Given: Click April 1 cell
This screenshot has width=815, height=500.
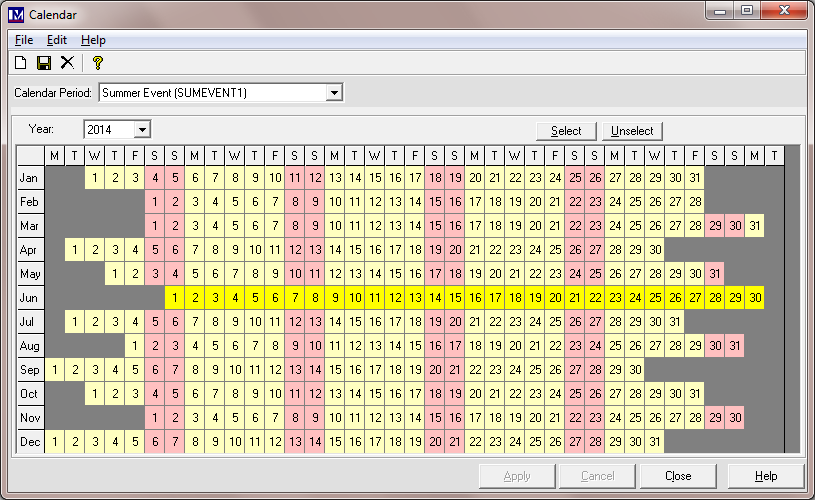Looking at the screenshot, I should click(x=75, y=249).
